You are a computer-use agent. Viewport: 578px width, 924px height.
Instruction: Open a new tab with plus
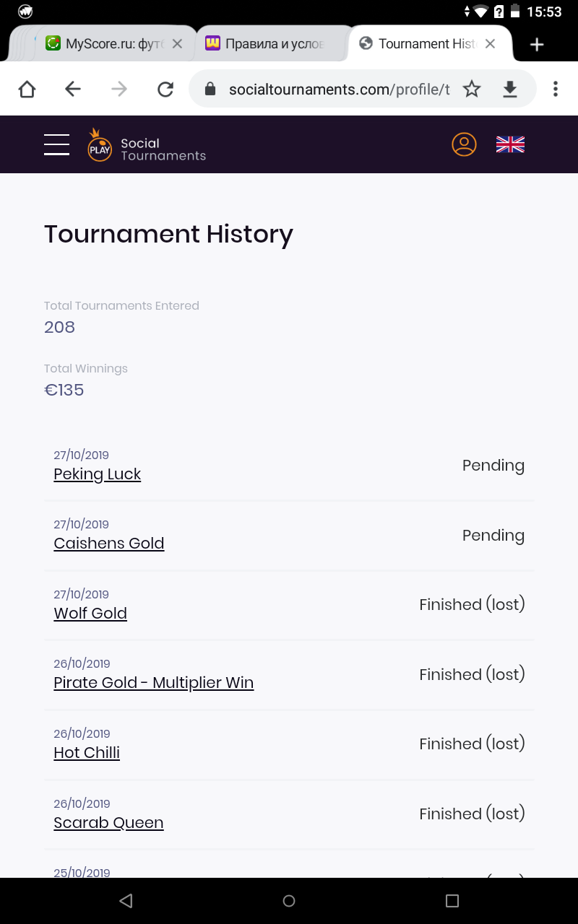tap(536, 45)
